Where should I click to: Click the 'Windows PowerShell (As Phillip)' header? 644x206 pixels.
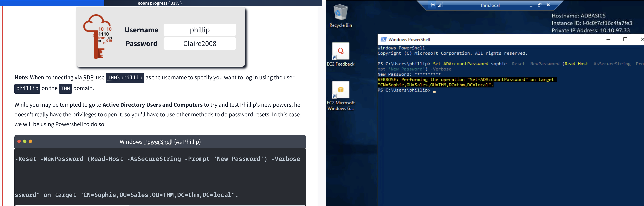[x=160, y=142]
